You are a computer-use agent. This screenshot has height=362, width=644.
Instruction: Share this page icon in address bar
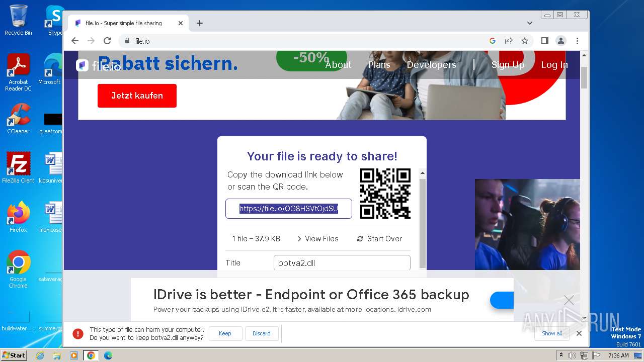tap(509, 41)
